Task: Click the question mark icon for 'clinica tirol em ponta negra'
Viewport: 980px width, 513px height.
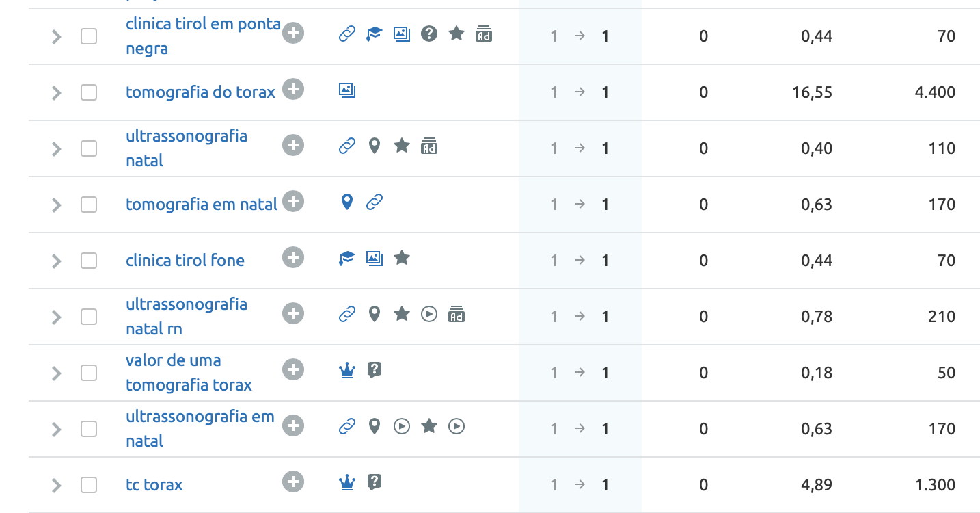Action: pyautogui.click(x=429, y=33)
